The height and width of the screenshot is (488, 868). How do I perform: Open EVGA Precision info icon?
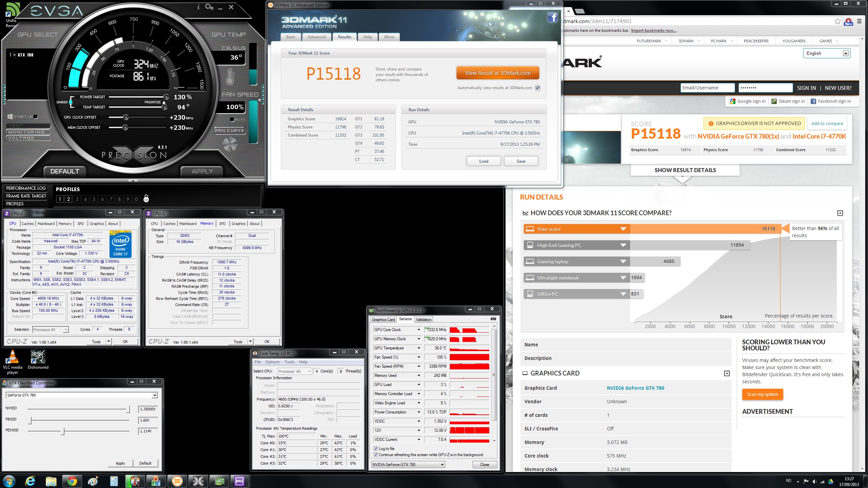pyautogui.click(x=198, y=7)
